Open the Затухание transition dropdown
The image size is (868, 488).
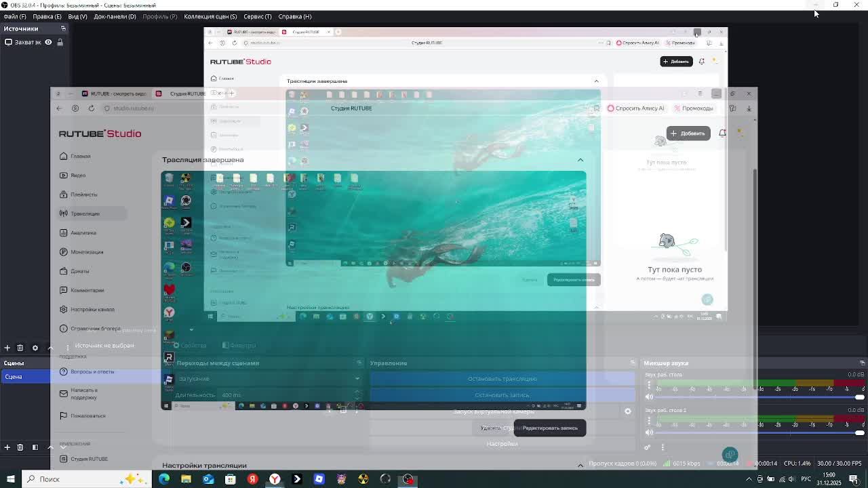[x=269, y=379]
